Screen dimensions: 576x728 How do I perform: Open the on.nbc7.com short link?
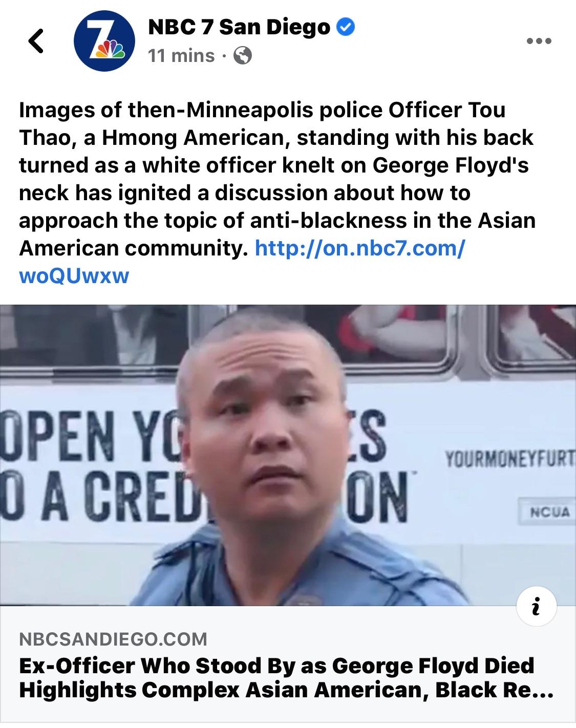tap(360, 248)
